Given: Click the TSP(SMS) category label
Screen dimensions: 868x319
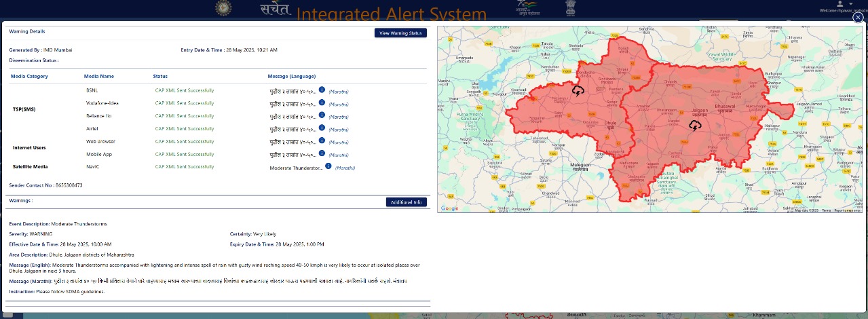Looking at the screenshot, I should point(24,109).
